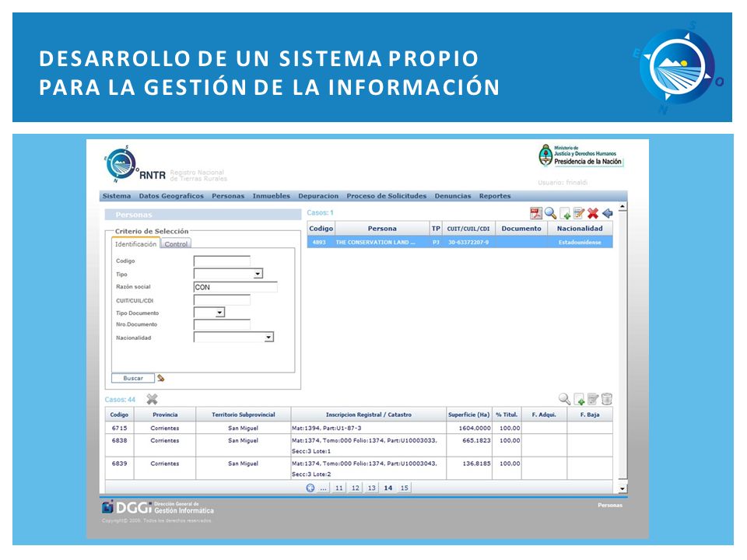Click the DGGi footer logo
747x560 pixels.
158,508
